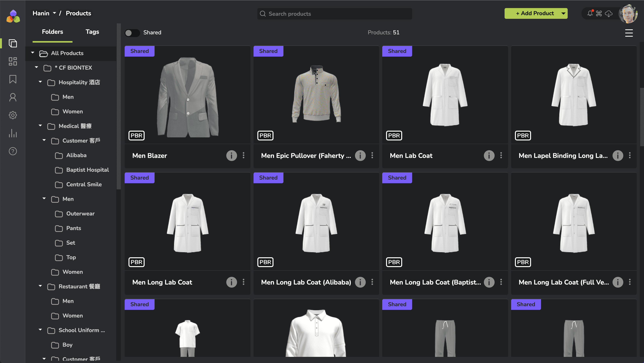Click the Search products field
644x363 pixels.
tap(334, 14)
